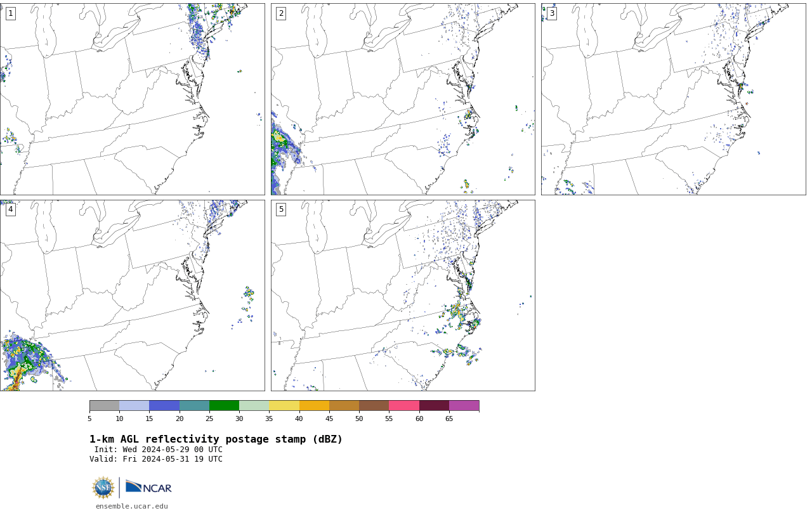812x513 pixels.
Task: Click the light lavender 10-15 dBZ swatch
Action: (134, 406)
